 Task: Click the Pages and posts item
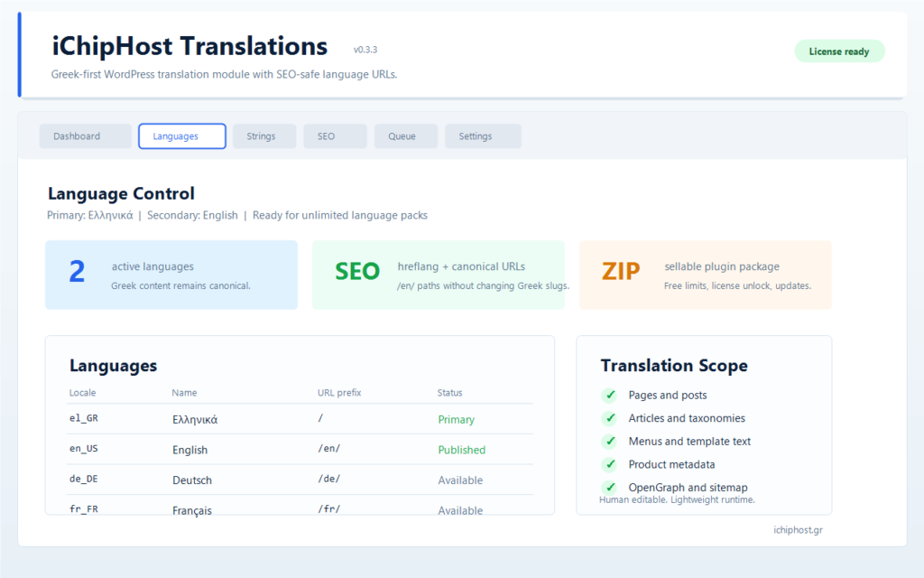(x=668, y=396)
